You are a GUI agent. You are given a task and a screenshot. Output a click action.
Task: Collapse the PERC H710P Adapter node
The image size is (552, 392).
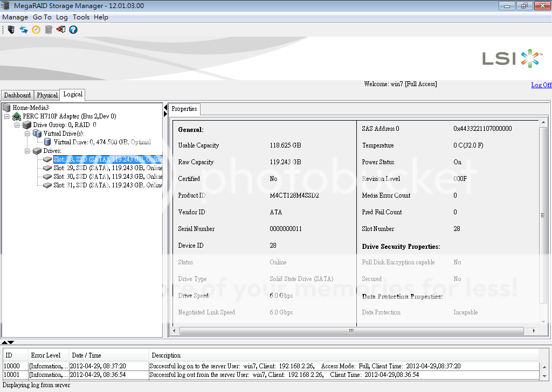(6, 116)
